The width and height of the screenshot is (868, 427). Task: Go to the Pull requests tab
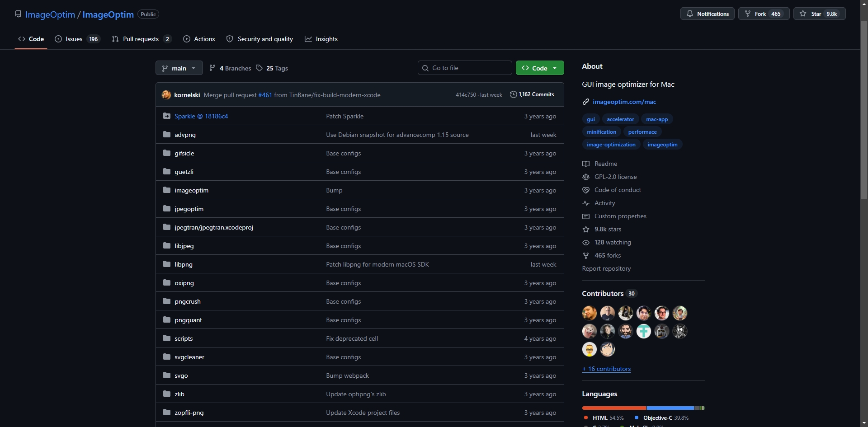coord(142,39)
